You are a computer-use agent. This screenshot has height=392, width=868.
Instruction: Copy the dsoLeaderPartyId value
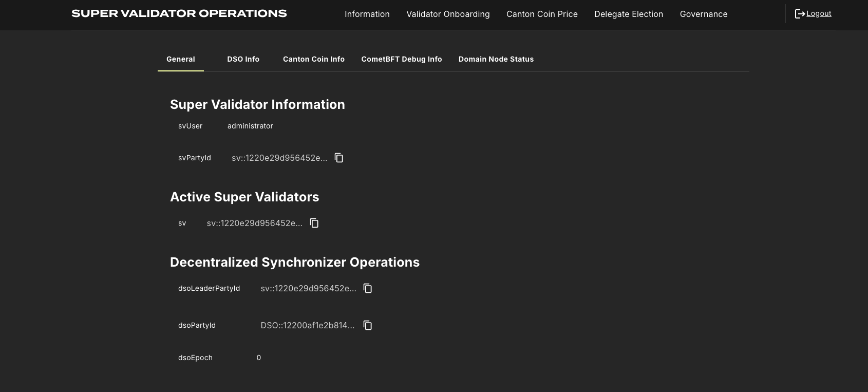click(368, 288)
